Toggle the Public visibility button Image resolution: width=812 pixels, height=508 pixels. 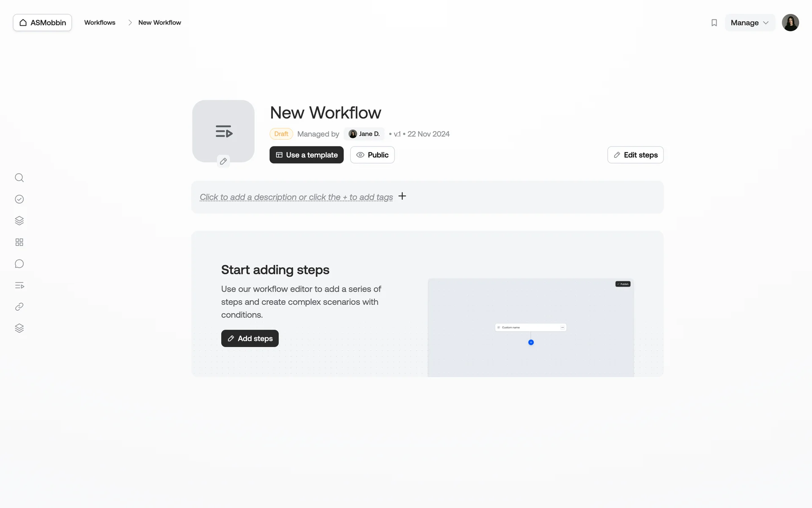372,155
